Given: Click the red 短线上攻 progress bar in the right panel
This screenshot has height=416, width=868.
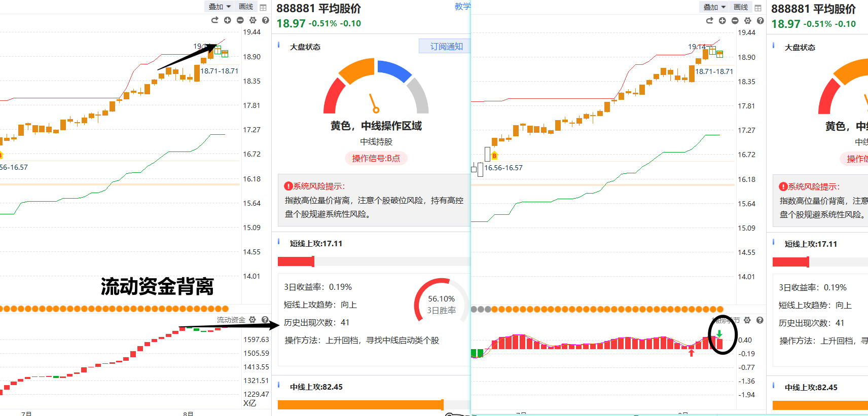Looking at the screenshot, I should pyautogui.click(x=791, y=262).
